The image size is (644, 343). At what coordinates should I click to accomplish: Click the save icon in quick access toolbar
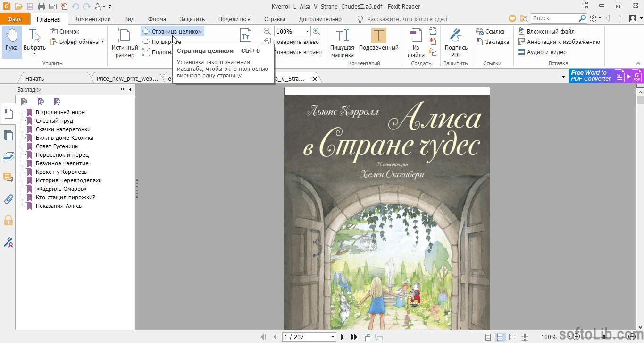[x=30, y=6]
